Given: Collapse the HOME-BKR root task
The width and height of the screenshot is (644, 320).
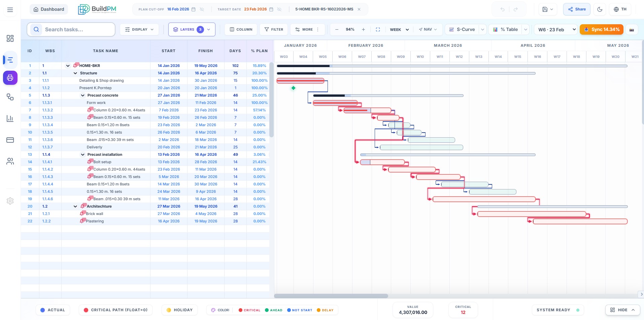Looking at the screenshot, I should [x=68, y=66].
